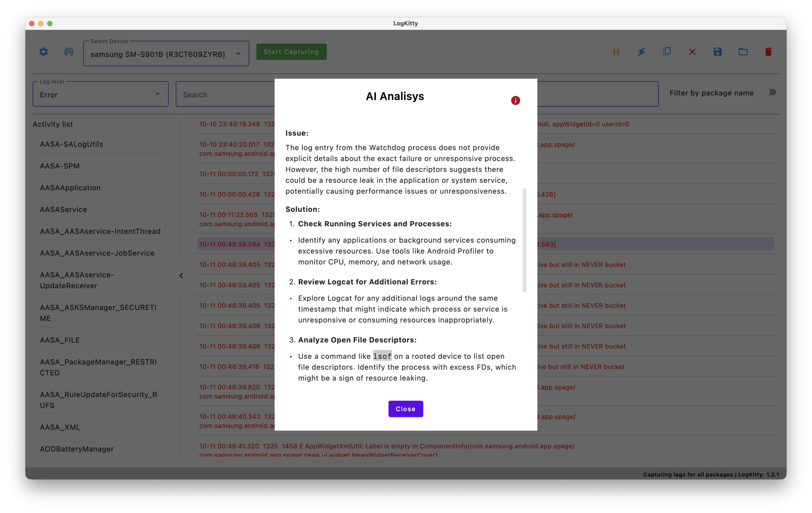This screenshot has height=513, width=812.
Task: Open the Select Device dropdown
Action: (166, 54)
